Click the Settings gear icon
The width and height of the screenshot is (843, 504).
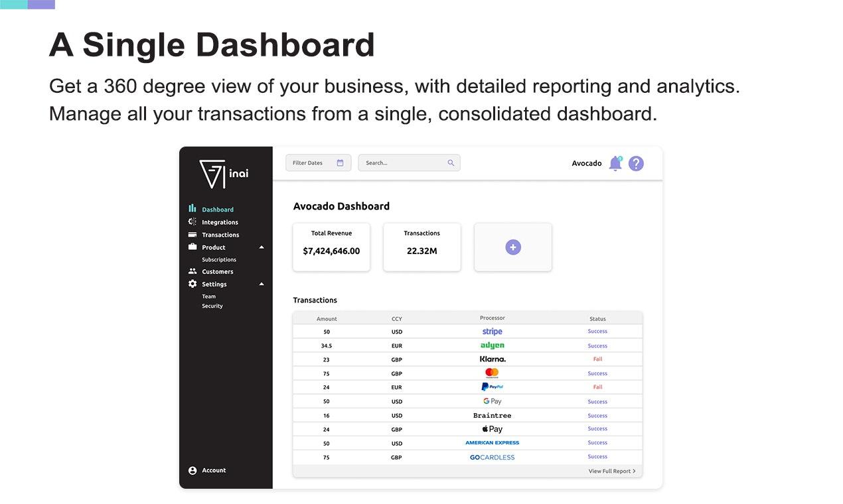192,284
